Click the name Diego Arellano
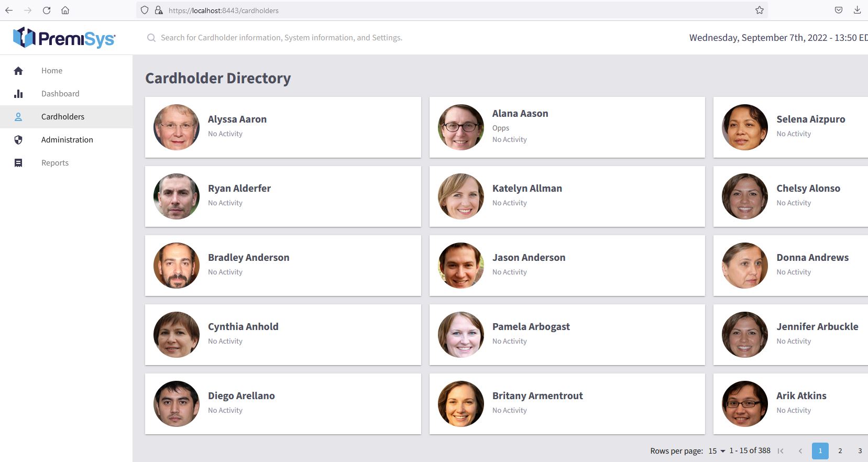The height and width of the screenshot is (462, 868). (241, 396)
